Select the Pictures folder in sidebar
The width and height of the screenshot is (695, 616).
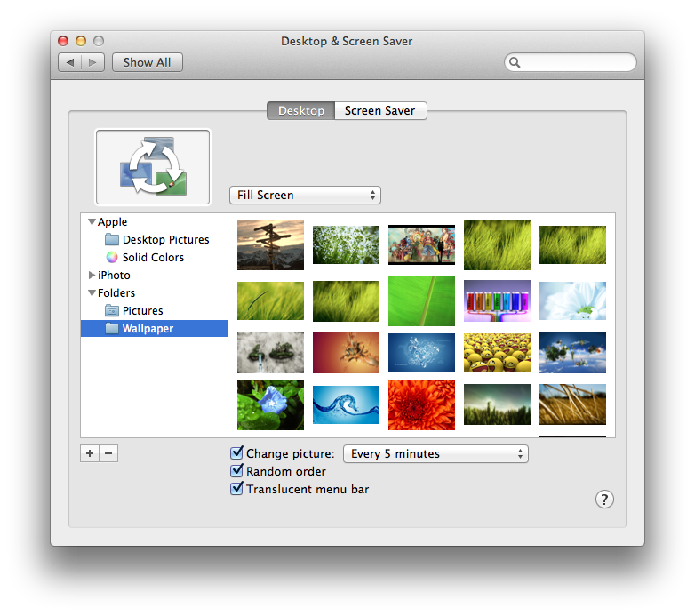pyautogui.click(x=155, y=310)
